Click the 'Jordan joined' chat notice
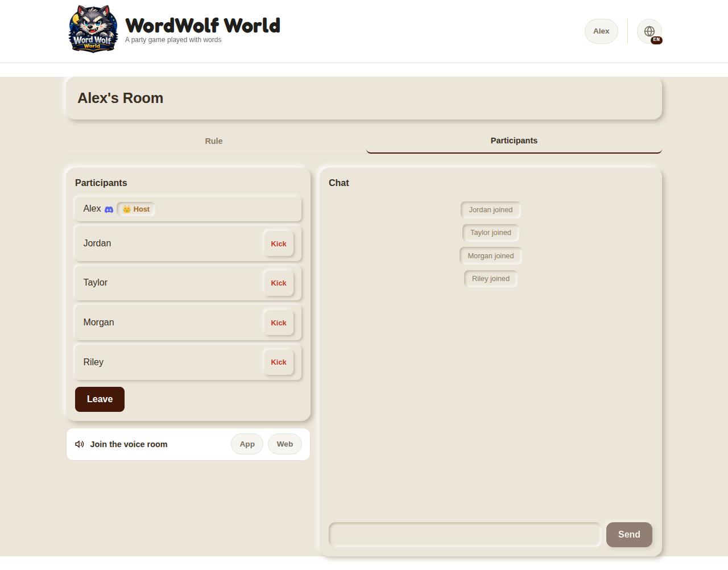Screen dimensions: 728x570 pos(491,210)
